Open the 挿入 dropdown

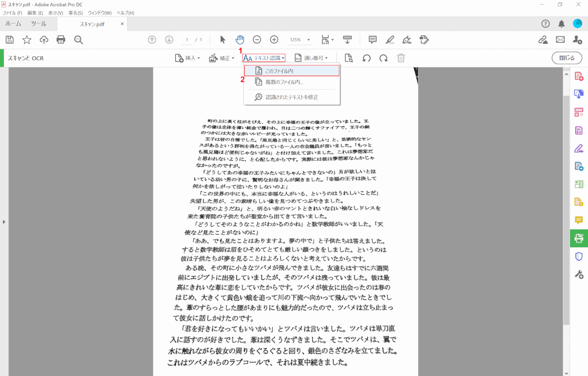coord(187,58)
